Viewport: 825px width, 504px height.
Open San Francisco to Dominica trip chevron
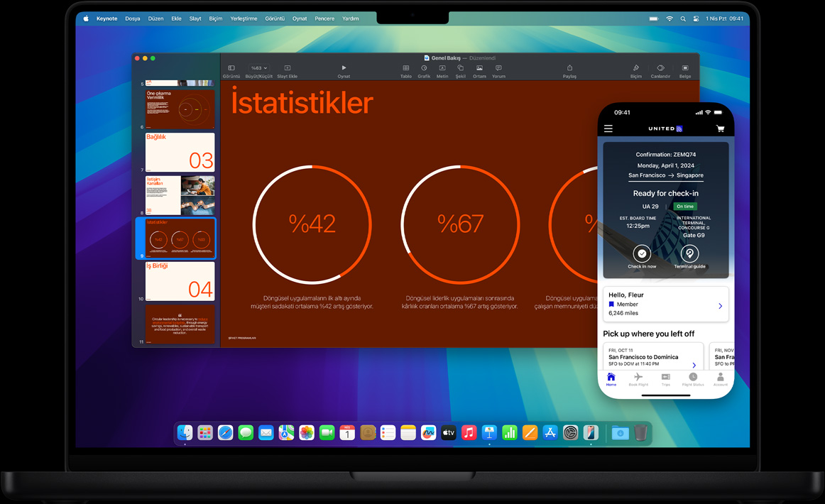(x=694, y=365)
